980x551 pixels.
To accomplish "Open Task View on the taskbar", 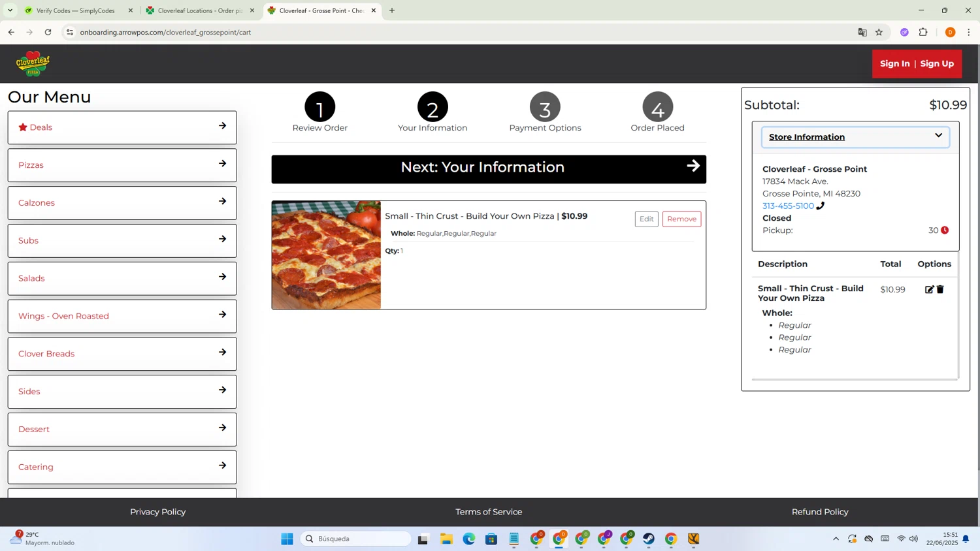I will click(423, 539).
